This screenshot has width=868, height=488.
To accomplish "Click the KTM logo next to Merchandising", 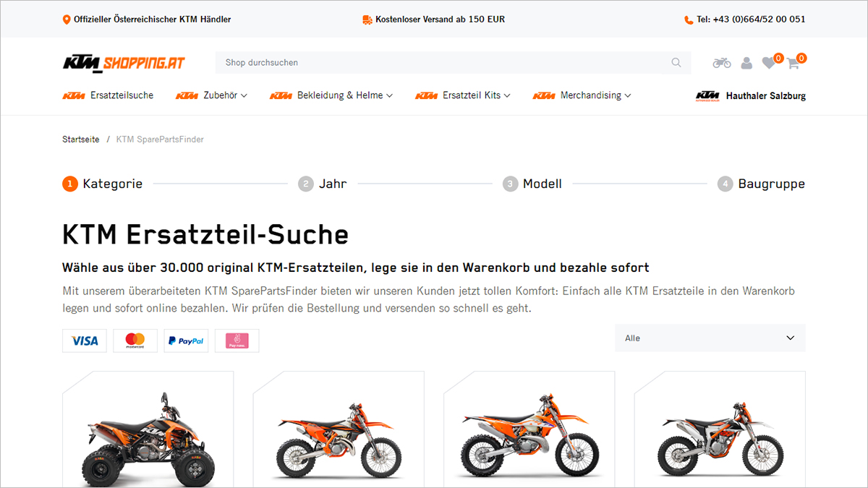I will click(544, 95).
